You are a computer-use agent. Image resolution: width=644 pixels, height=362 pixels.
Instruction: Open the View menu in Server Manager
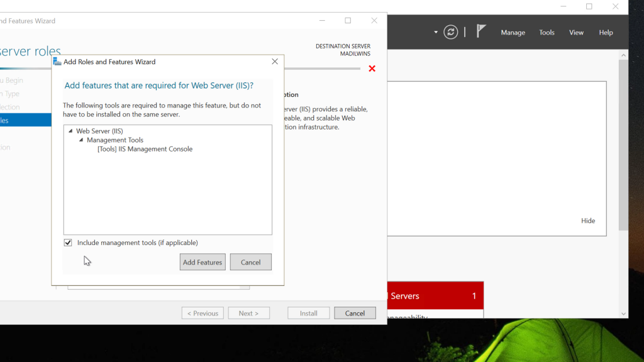point(576,33)
